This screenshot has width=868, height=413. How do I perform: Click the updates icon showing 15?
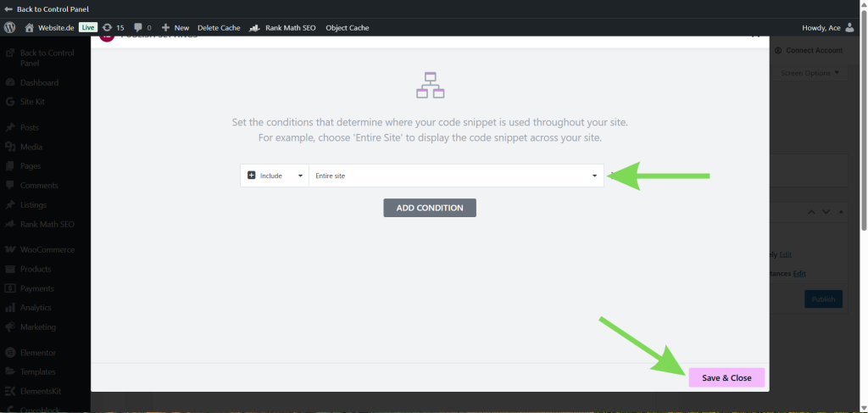click(108, 28)
